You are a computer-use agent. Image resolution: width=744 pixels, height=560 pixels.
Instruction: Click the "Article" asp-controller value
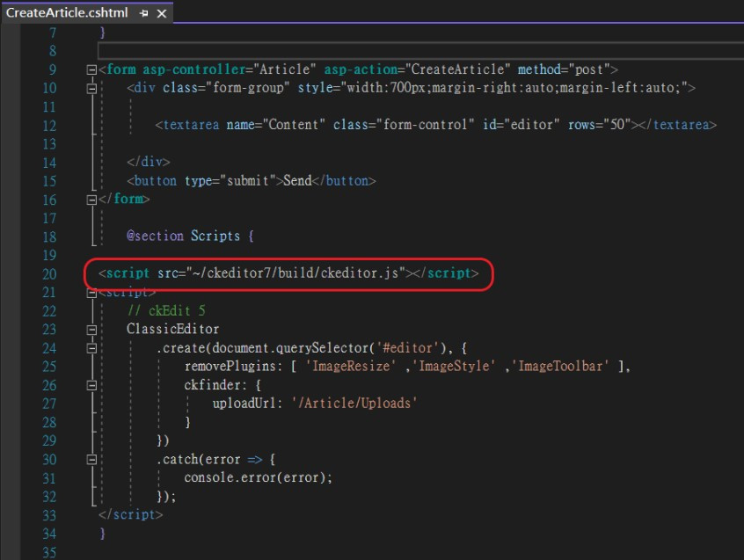284,69
